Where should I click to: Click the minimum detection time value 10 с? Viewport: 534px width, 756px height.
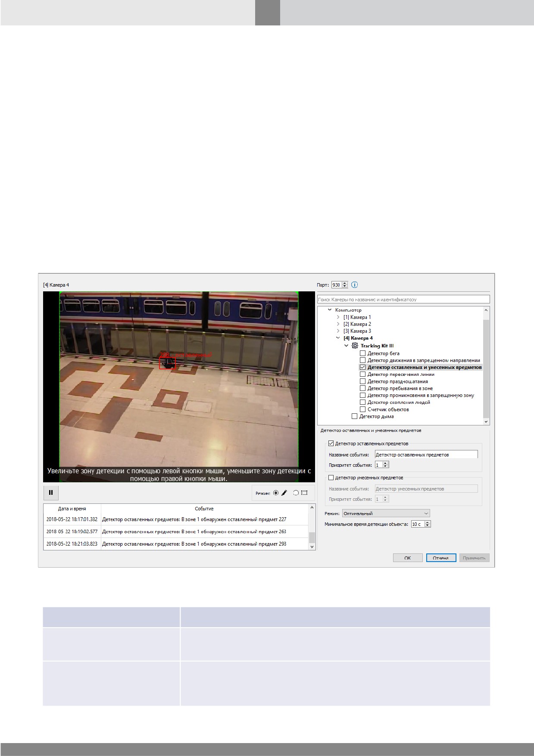tap(417, 524)
